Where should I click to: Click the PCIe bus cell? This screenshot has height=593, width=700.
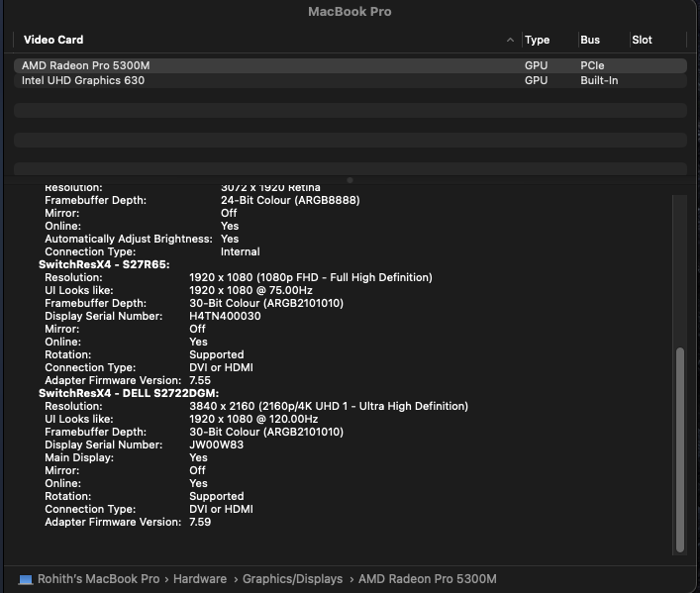pyautogui.click(x=592, y=65)
